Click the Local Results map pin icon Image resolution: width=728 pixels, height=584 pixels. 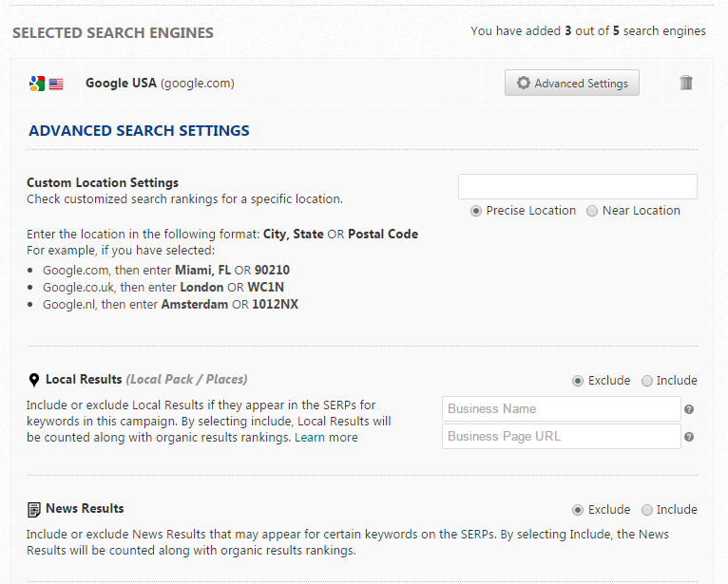pos(34,380)
